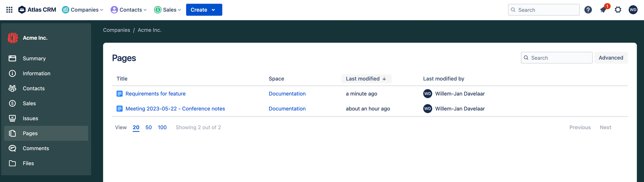Click the Atlas CRM logo
644x182 pixels.
(37, 10)
